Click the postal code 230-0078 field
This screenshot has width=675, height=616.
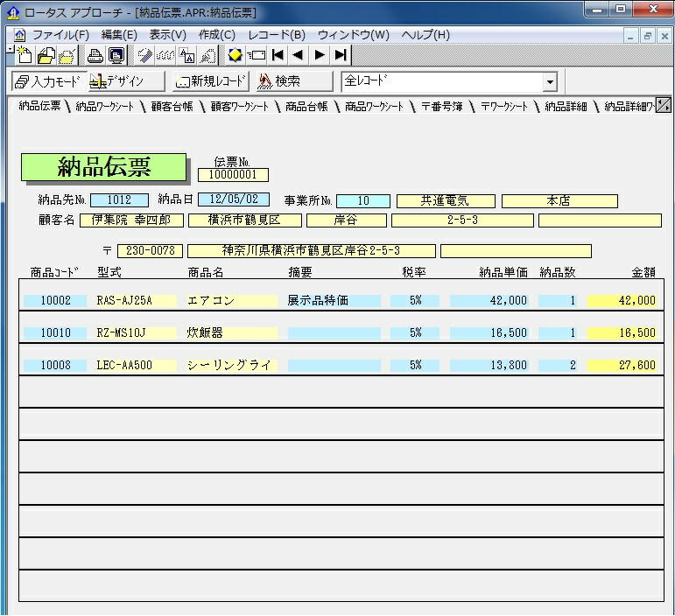click(x=151, y=251)
